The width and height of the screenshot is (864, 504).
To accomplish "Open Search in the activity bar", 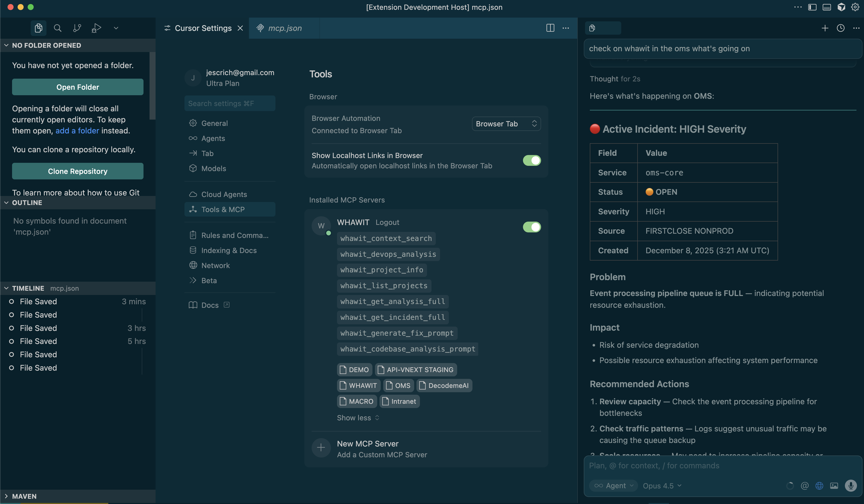I will tap(58, 28).
